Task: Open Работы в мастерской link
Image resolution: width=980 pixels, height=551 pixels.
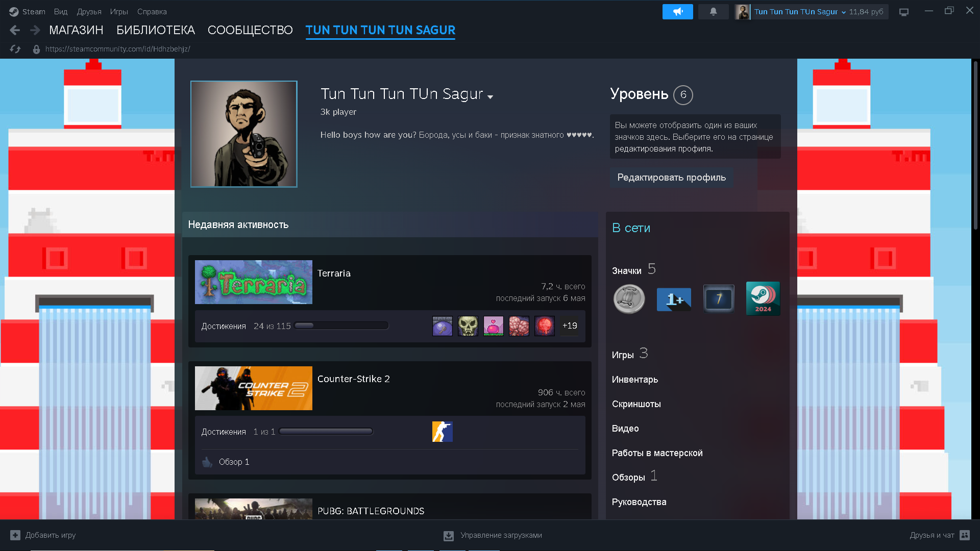Action: point(657,453)
